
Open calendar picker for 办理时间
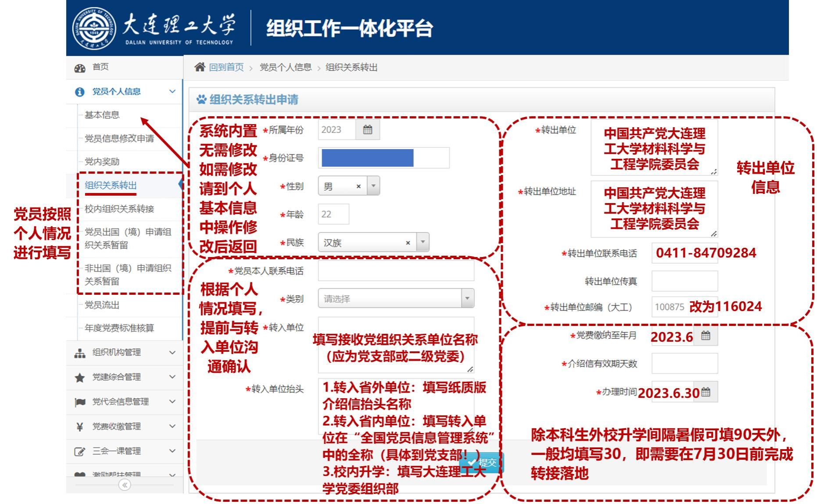(x=706, y=392)
